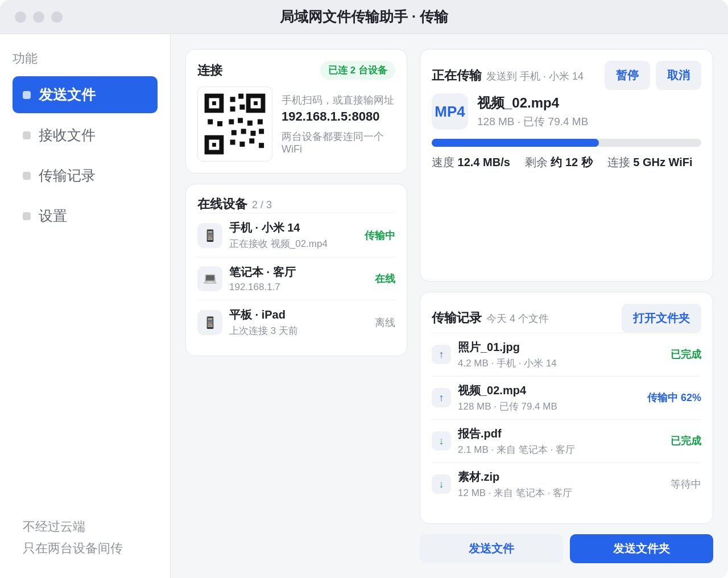Image resolution: width=728 pixels, height=578 pixels.
Task: Click the bottom 发送文件 button
Action: coord(491,548)
